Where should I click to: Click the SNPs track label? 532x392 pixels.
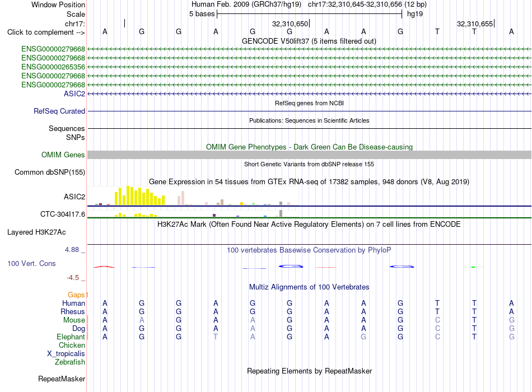76,137
